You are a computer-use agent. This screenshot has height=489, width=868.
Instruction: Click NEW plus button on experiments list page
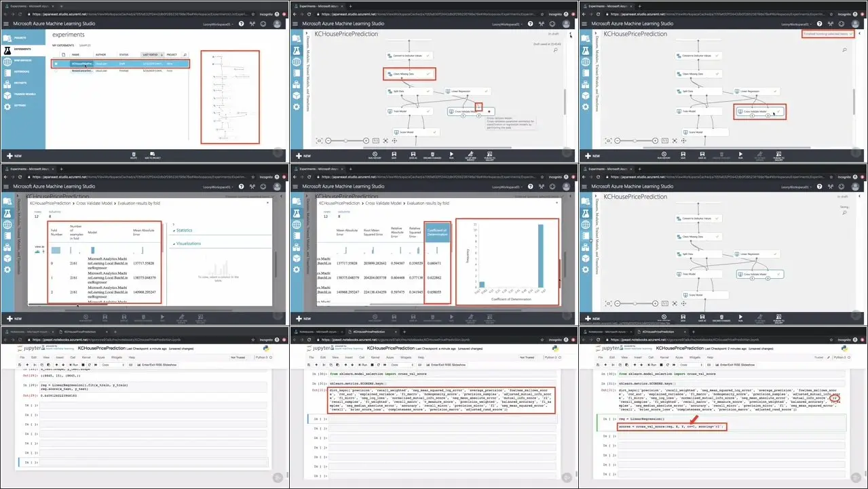coord(14,156)
